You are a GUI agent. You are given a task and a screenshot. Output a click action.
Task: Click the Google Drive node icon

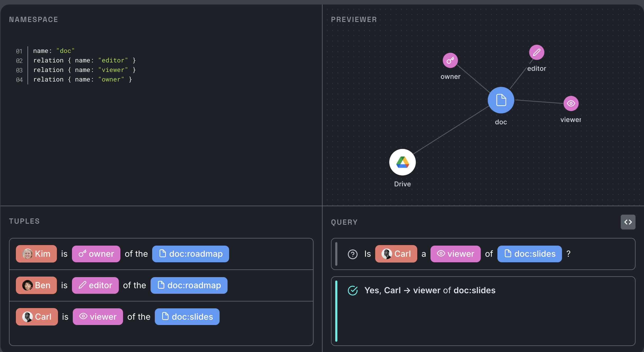pyautogui.click(x=402, y=162)
